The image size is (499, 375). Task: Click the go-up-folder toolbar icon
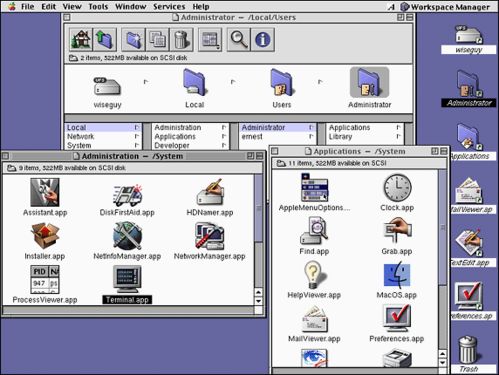105,40
